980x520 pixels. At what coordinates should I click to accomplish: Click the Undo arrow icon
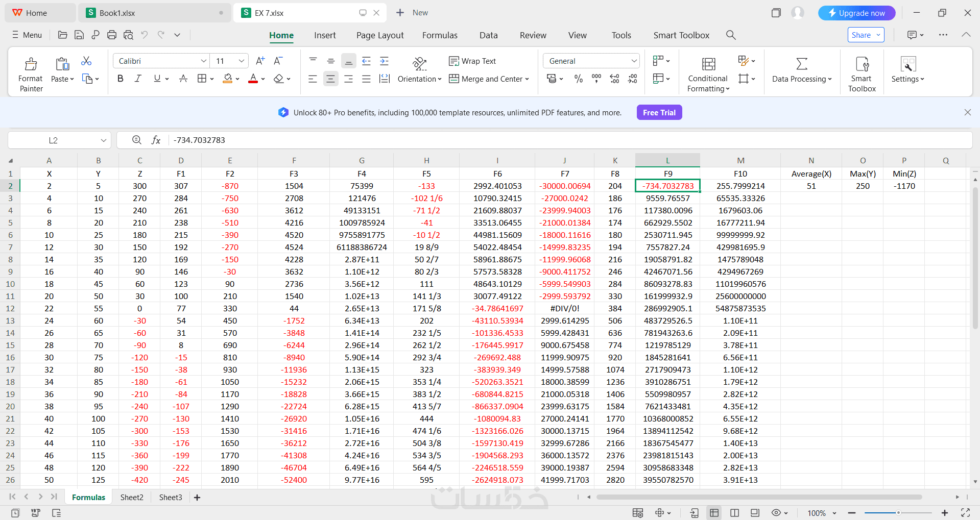click(x=145, y=35)
